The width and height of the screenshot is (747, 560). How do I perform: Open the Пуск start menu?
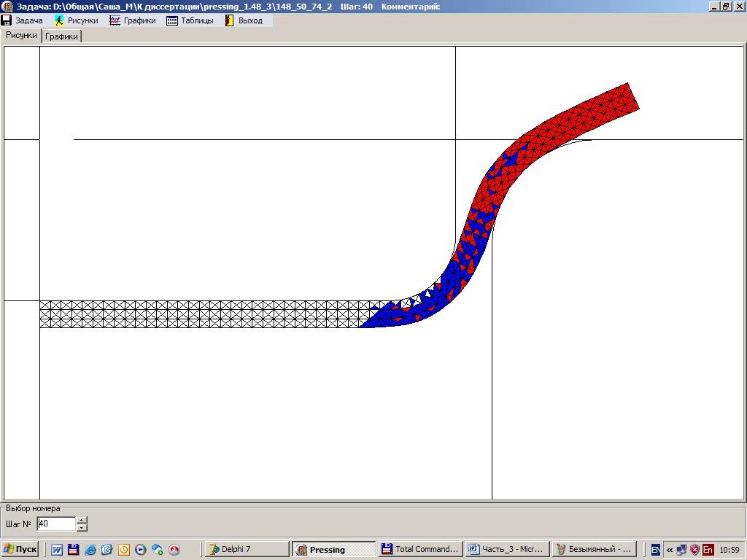(x=20, y=549)
